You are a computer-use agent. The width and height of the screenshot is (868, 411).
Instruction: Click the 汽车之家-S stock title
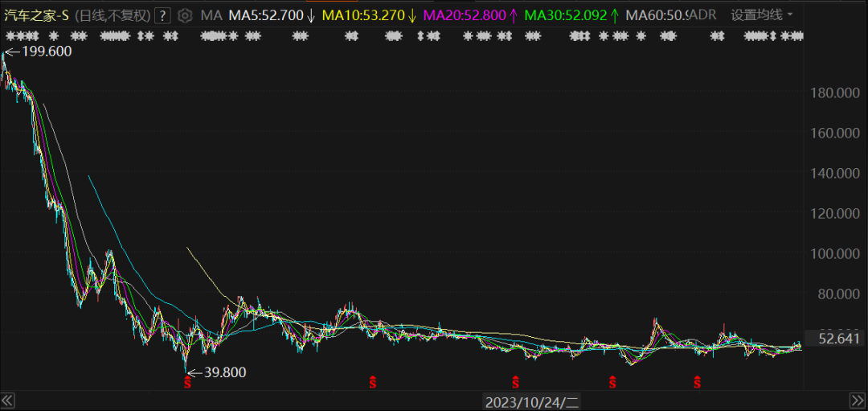click(x=36, y=15)
